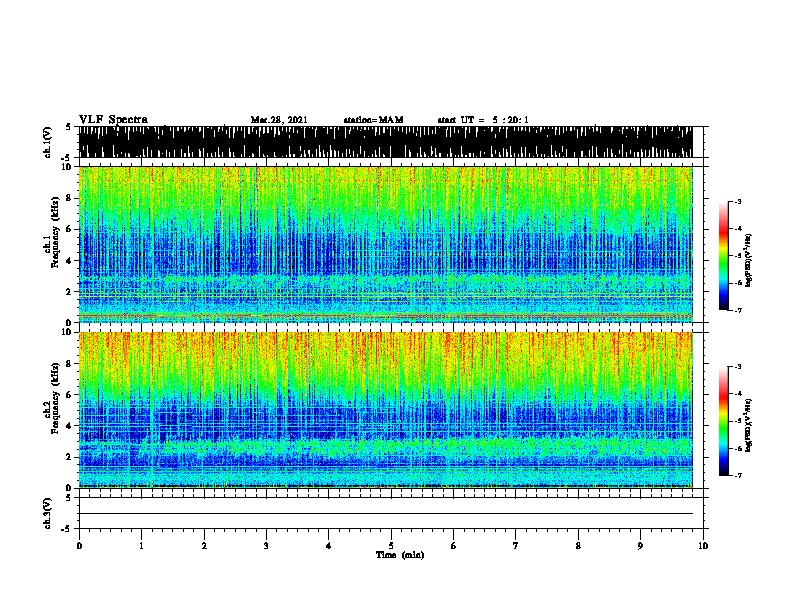Screen dimensions: 792x612
Task: Click the "6" kHz tick of ch.1 spectrogram
Action: point(70,230)
